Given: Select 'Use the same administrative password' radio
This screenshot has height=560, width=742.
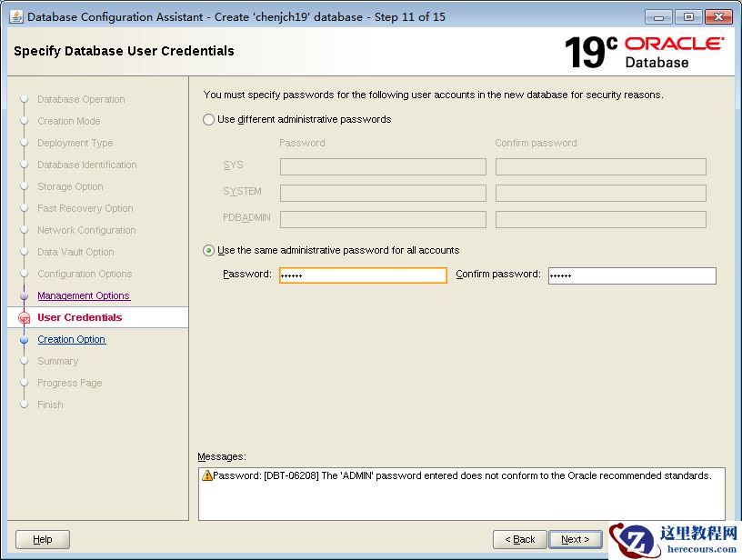Looking at the screenshot, I should click(x=208, y=251).
